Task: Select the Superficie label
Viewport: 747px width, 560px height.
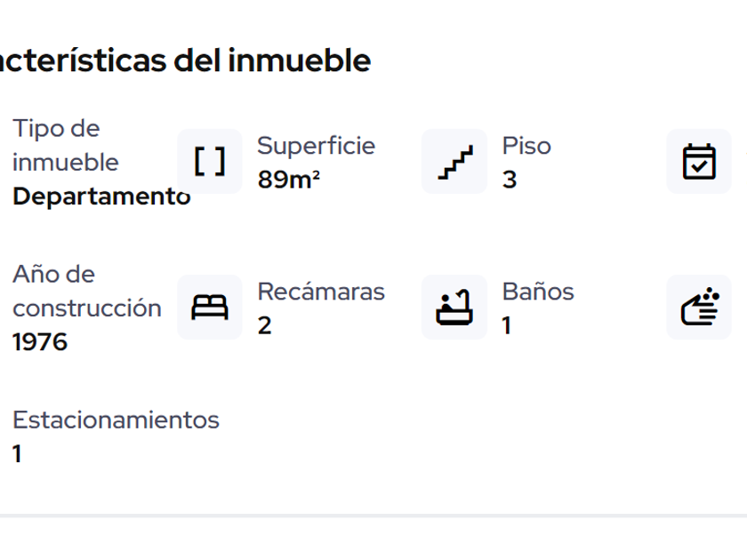Action: coord(316,146)
